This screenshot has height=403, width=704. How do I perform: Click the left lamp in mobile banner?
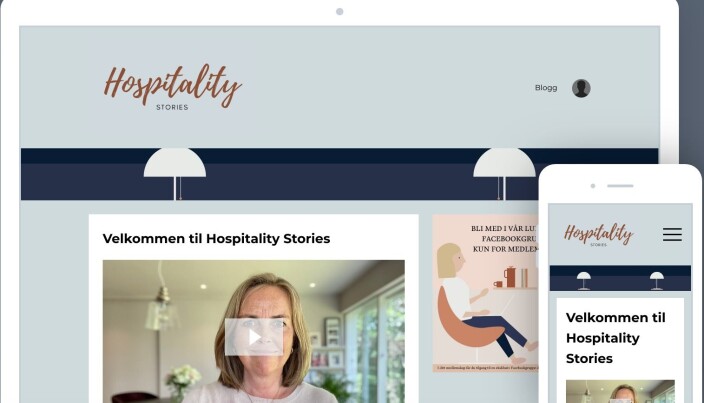[x=584, y=280]
